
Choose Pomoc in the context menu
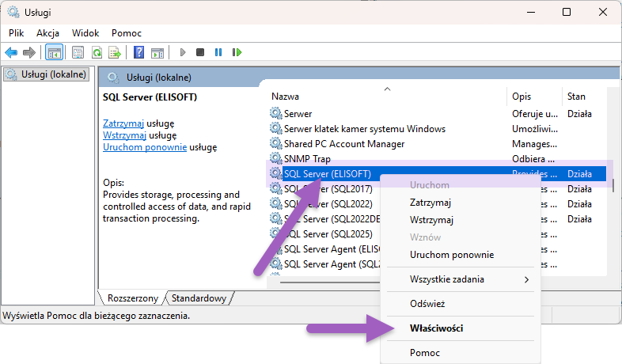click(x=460, y=353)
